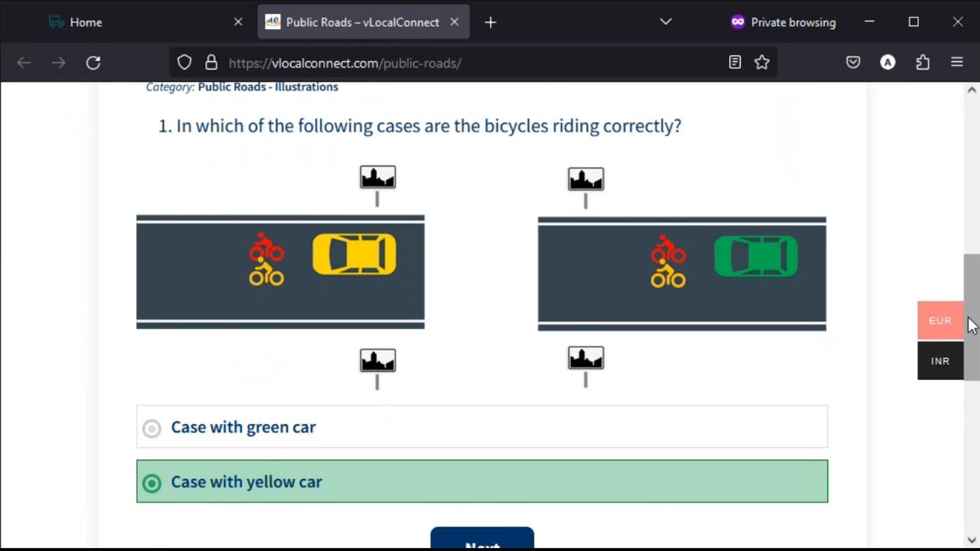Switch currency to EUR
Viewport: 980px width, 551px height.
(x=940, y=321)
